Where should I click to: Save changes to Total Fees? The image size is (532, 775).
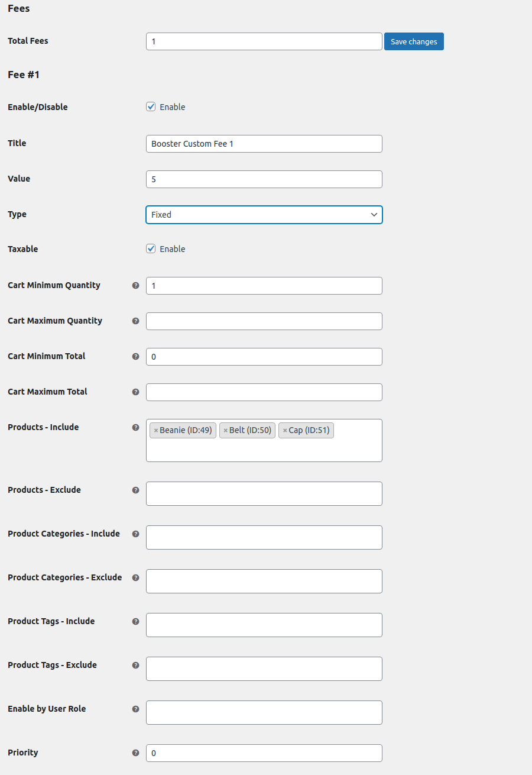[414, 41]
